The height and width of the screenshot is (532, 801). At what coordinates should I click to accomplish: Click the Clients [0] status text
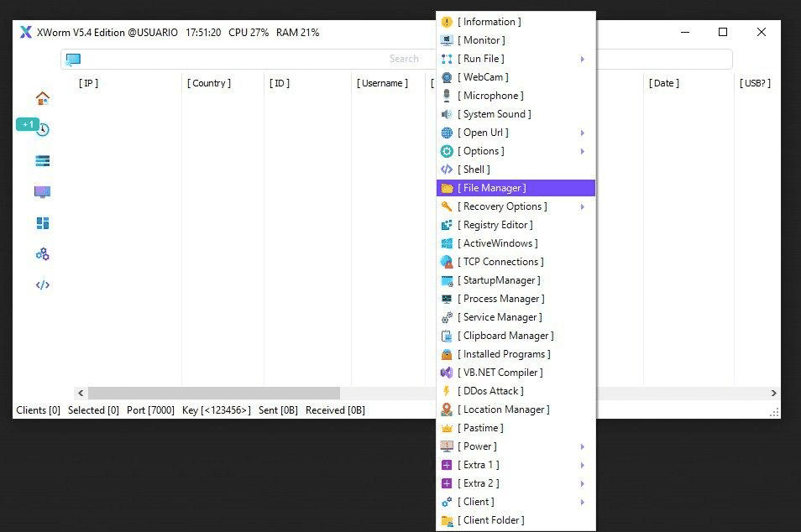coord(39,410)
